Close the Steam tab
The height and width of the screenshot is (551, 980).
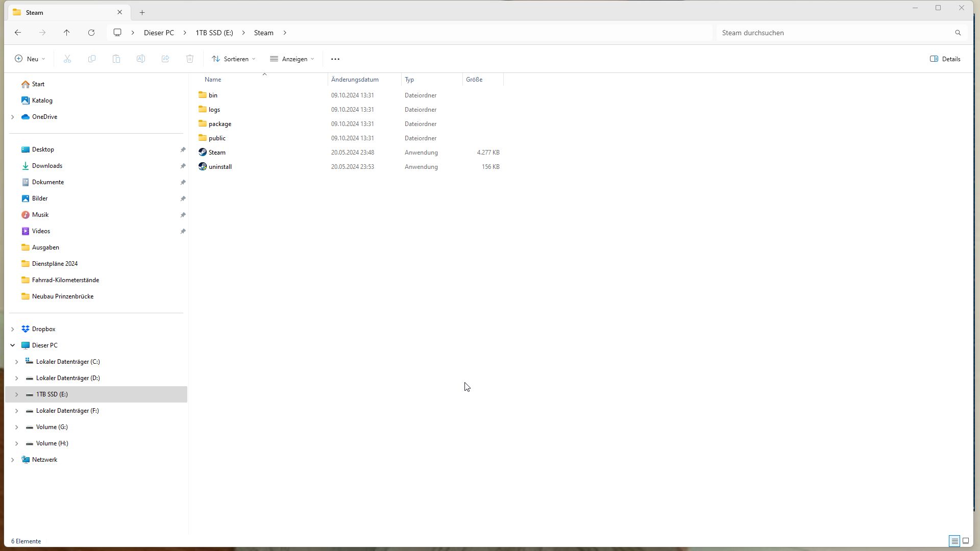(120, 12)
